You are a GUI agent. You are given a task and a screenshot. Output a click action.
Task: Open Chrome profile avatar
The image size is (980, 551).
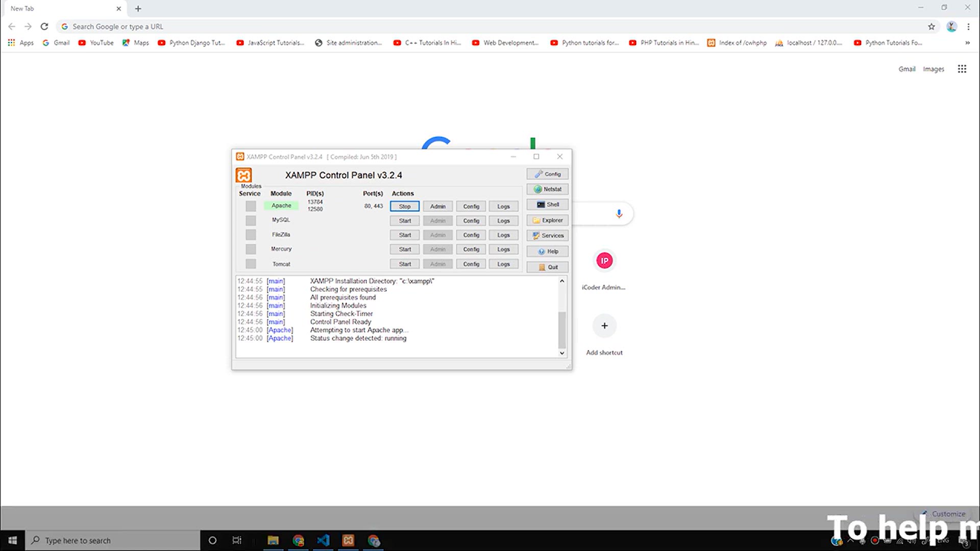point(951,27)
